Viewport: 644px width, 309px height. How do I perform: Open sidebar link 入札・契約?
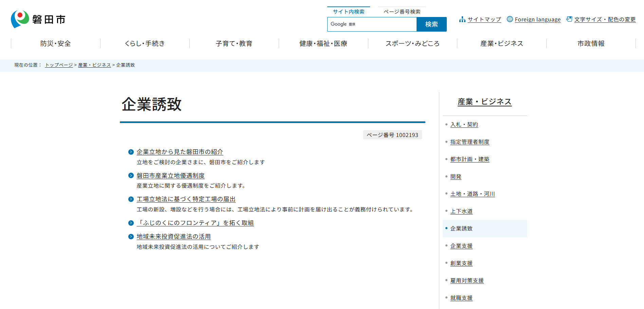[464, 125]
